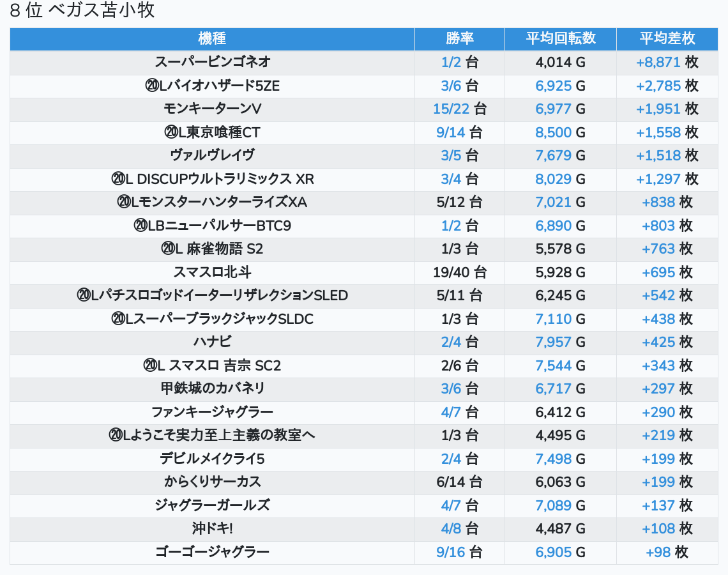Select the ㉚L DISCUPウルトラリミックス XR row
This screenshot has width=728, height=575.
click(x=364, y=180)
